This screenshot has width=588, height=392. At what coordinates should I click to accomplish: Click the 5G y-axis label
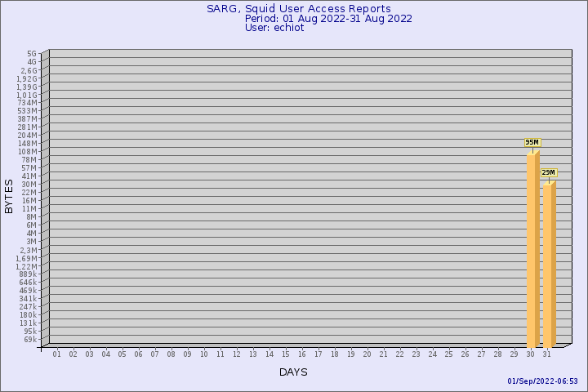click(x=31, y=54)
